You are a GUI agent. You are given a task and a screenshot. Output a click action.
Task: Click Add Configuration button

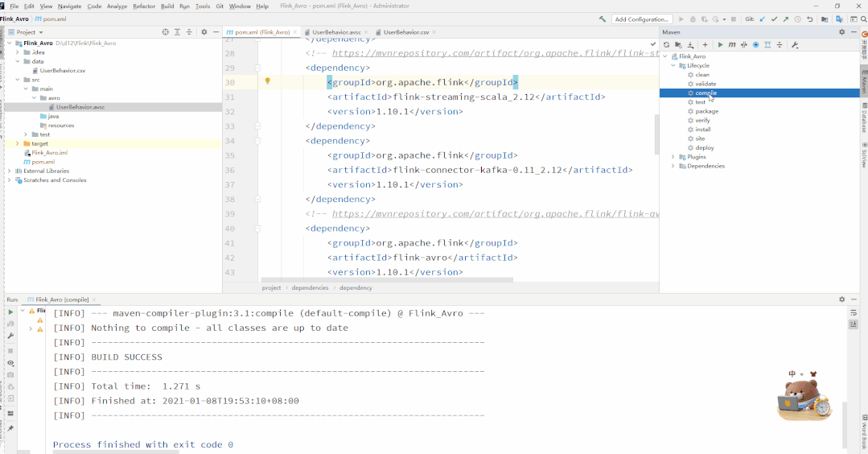[642, 19]
